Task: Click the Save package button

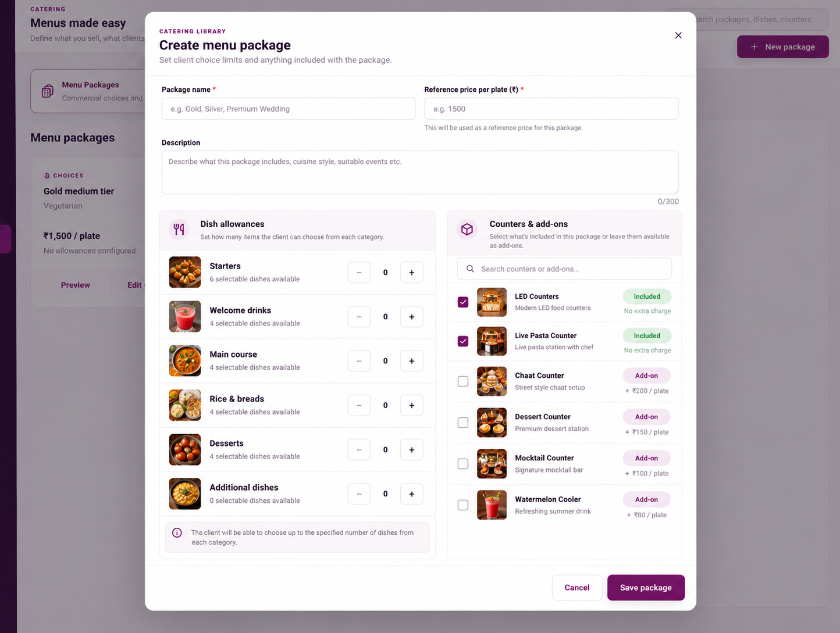Action: tap(646, 588)
